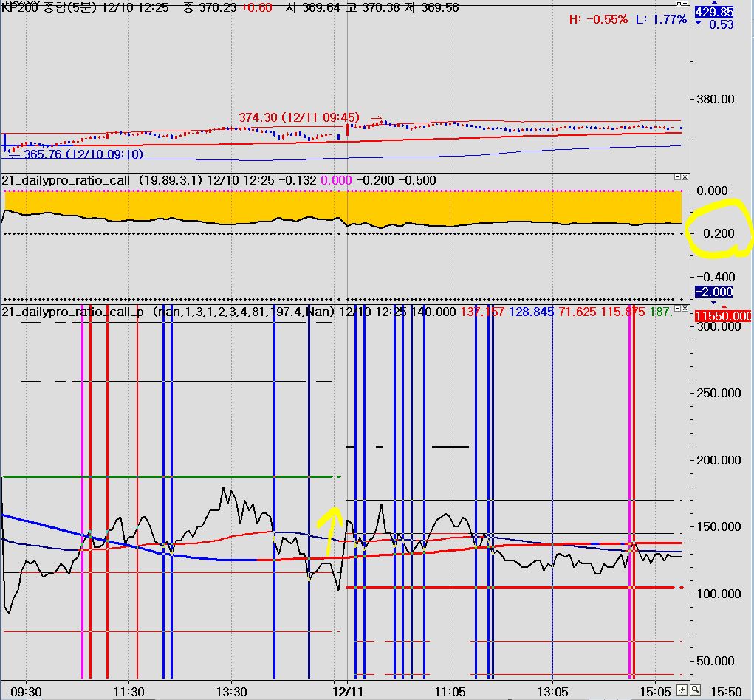Click the 380.00 price axis label
Viewport: 754px width, 700px height.
pyautogui.click(x=716, y=99)
